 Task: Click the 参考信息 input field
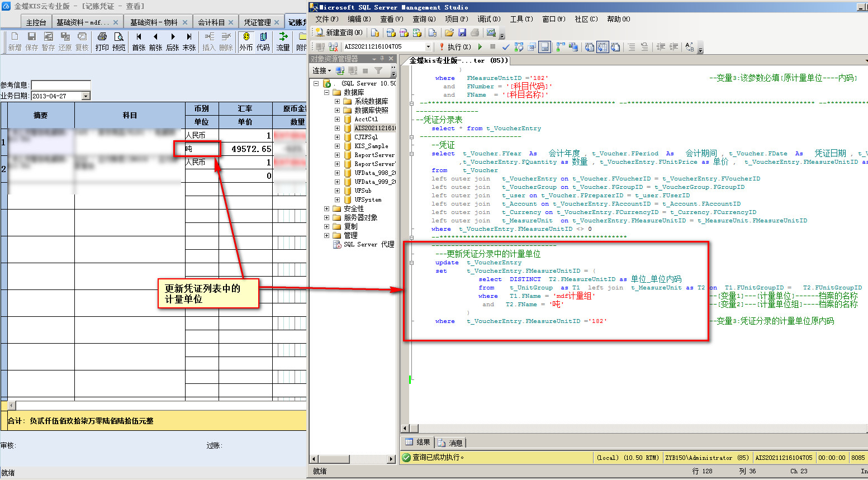pyautogui.click(x=60, y=85)
